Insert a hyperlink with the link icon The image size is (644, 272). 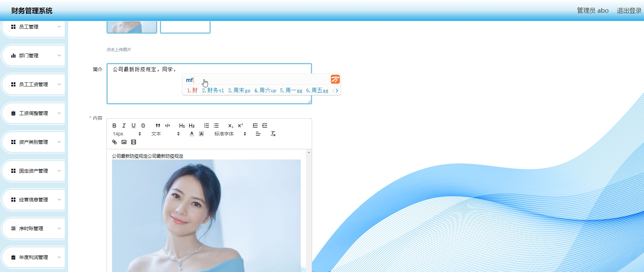114,142
